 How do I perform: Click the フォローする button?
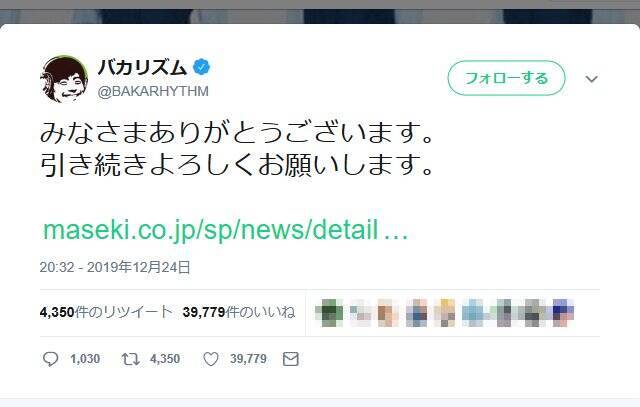[x=507, y=78]
